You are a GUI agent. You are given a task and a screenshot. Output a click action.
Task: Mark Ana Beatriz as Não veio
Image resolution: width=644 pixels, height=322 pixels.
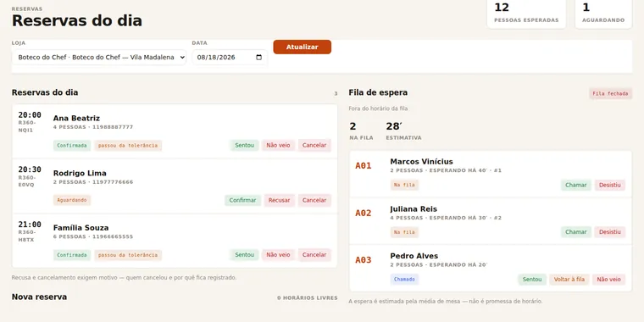click(278, 146)
